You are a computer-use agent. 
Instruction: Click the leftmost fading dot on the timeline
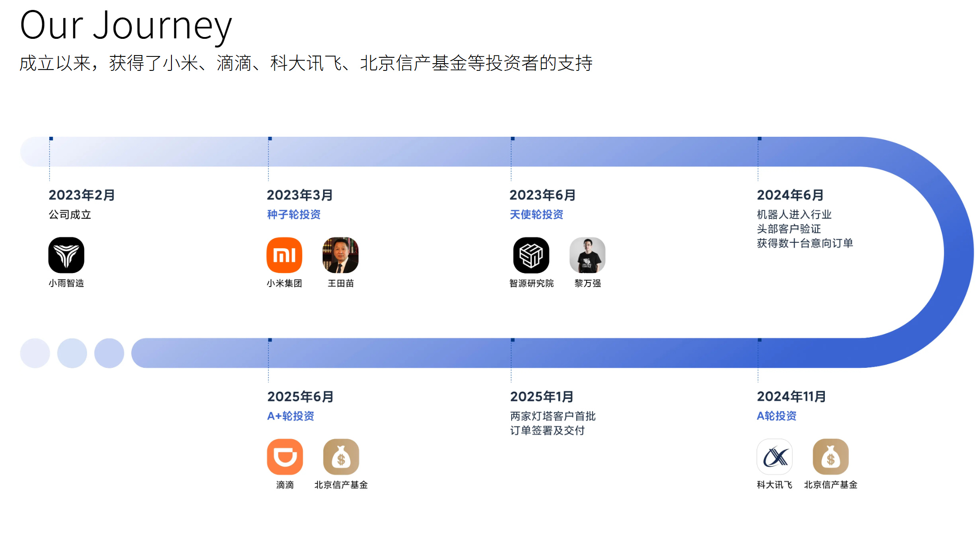[35, 353]
